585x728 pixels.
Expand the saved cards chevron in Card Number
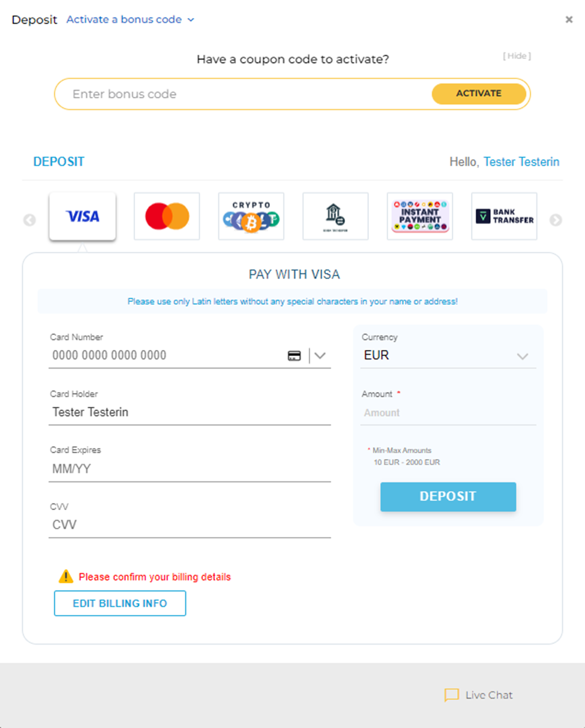tap(320, 355)
